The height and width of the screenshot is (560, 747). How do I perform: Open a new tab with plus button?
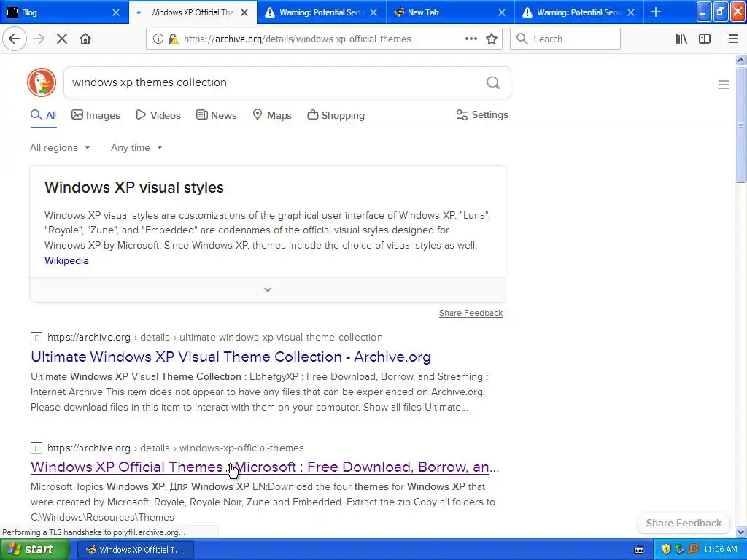coord(656,12)
